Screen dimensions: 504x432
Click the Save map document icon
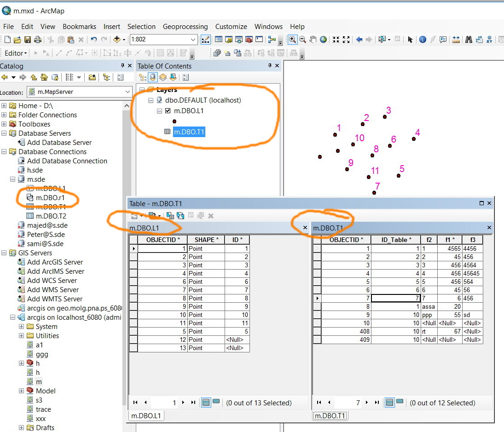click(x=28, y=40)
